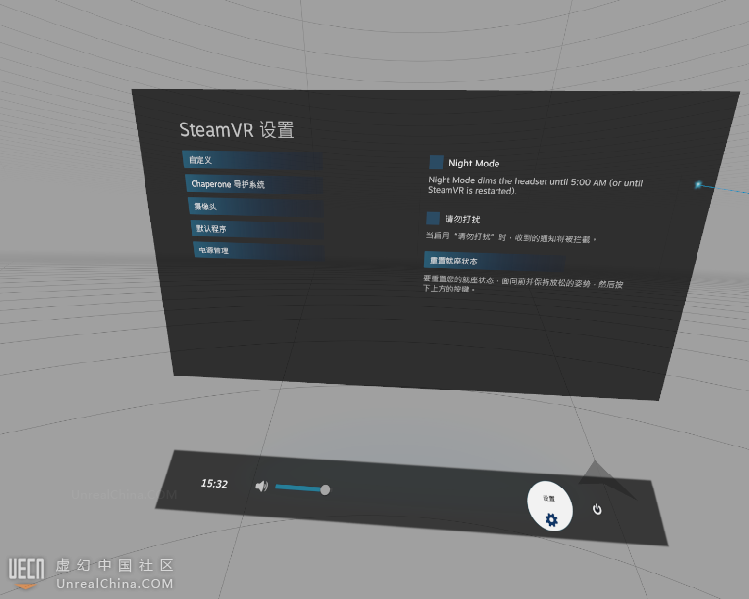
Task: Click the Night Mode description text
Action: click(535, 185)
